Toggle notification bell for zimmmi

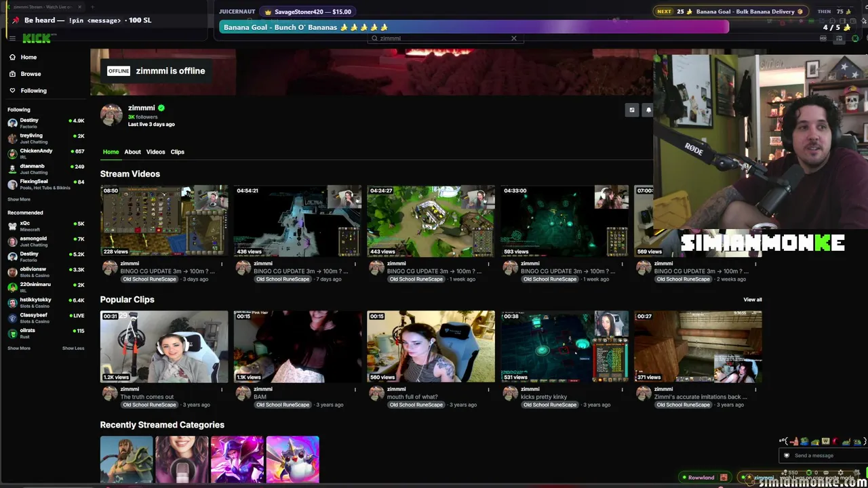click(648, 110)
